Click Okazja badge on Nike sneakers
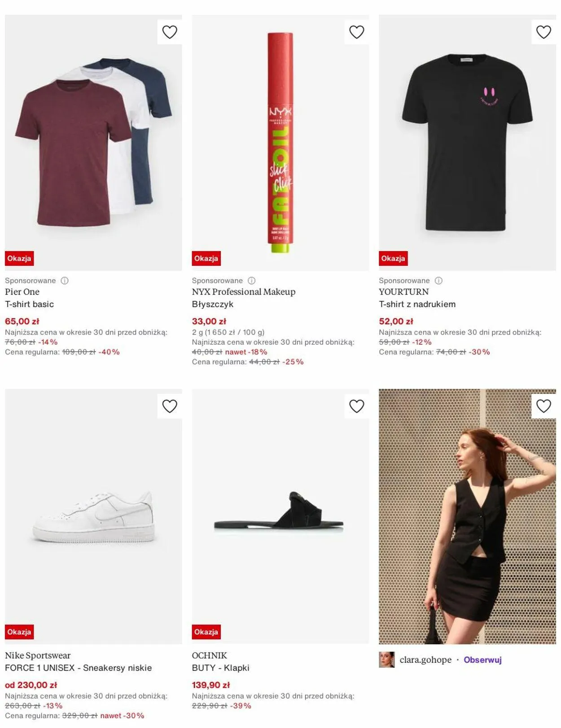 tap(19, 632)
